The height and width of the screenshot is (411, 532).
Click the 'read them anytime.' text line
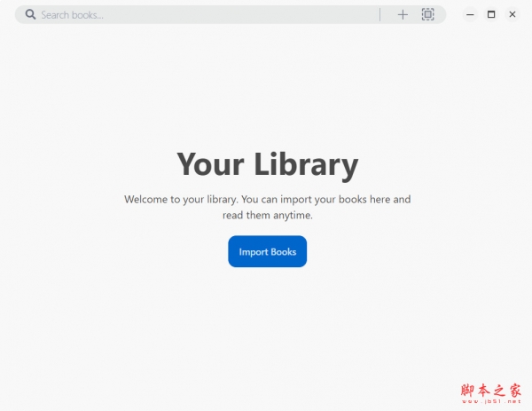267,215
